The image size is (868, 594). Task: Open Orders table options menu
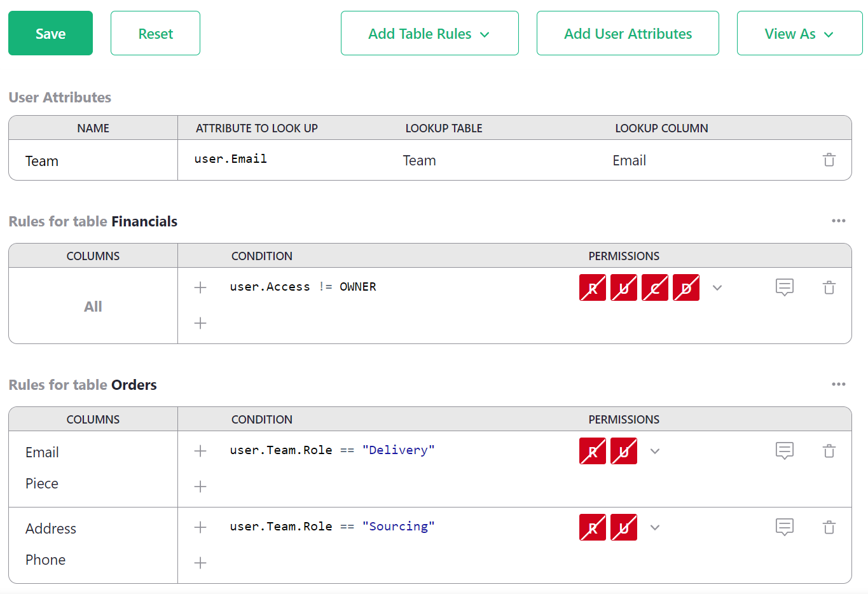click(838, 384)
